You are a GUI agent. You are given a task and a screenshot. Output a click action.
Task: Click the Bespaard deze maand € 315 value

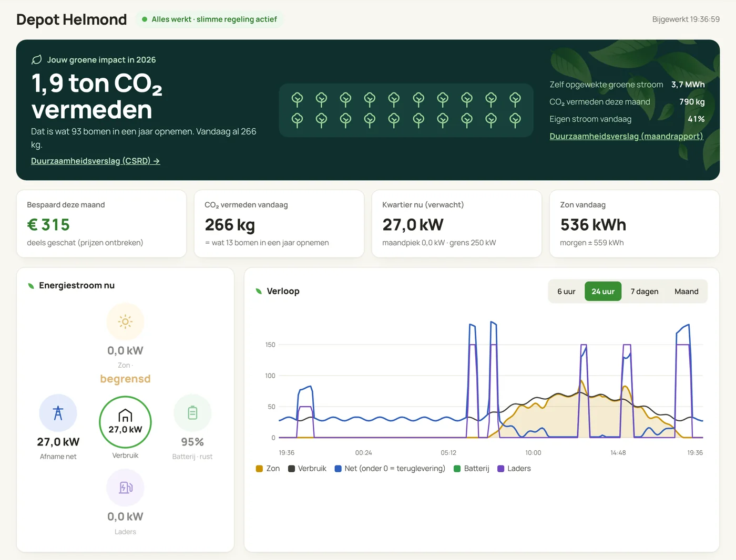(48, 225)
